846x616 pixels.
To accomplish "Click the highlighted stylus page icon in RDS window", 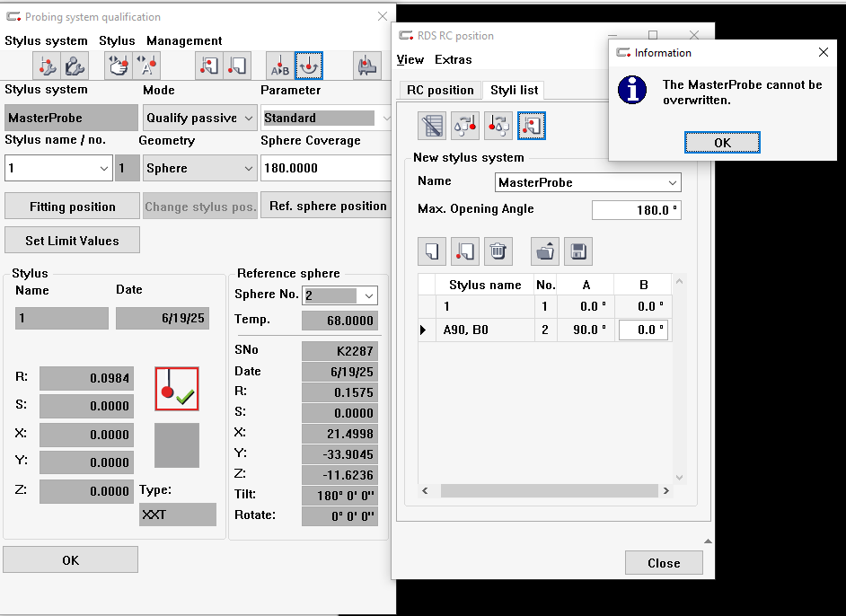I will pyautogui.click(x=532, y=126).
